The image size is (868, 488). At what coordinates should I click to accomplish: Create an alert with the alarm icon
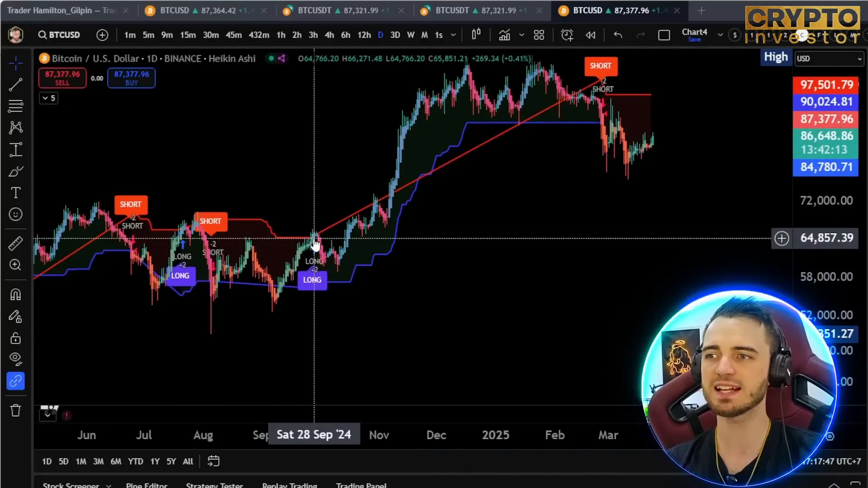[x=567, y=35]
